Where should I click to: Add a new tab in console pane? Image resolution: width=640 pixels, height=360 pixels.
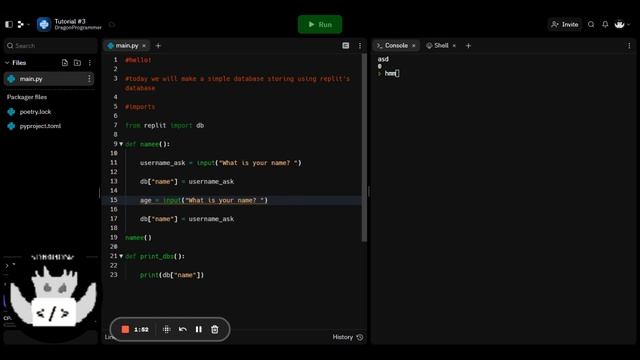[468, 46]
